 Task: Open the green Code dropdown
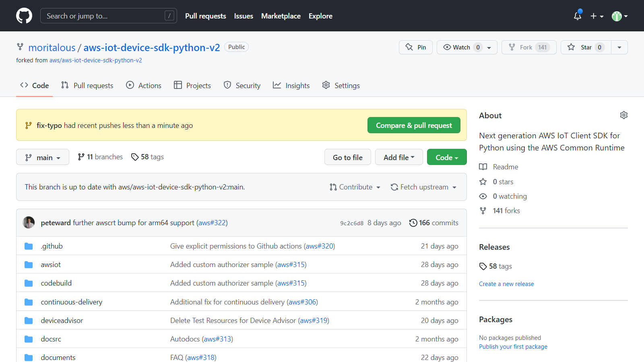coord(447,157)
